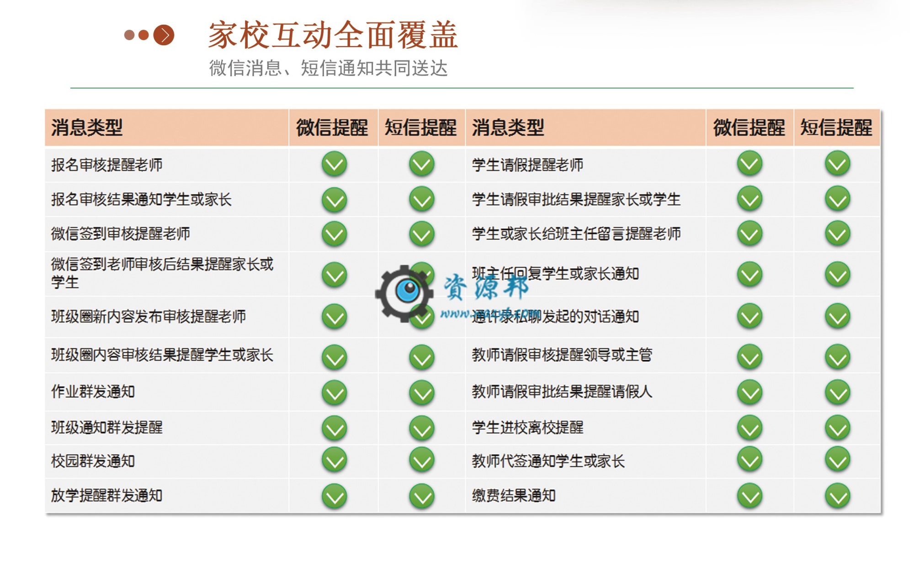Click the 微信提醒 check for 教师请假审核提醒领导或主管
Screen dimensions: 914x588
pos(750,356)
